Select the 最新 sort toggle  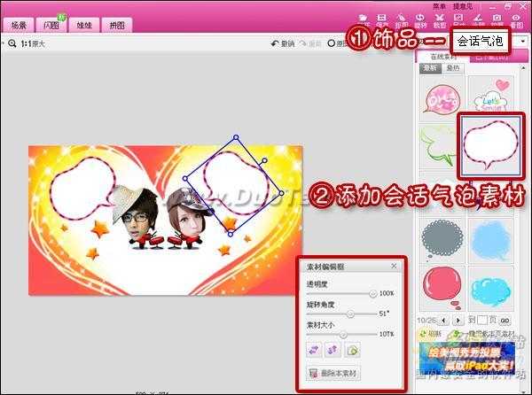pyautogui.click(x=430, y=68)
